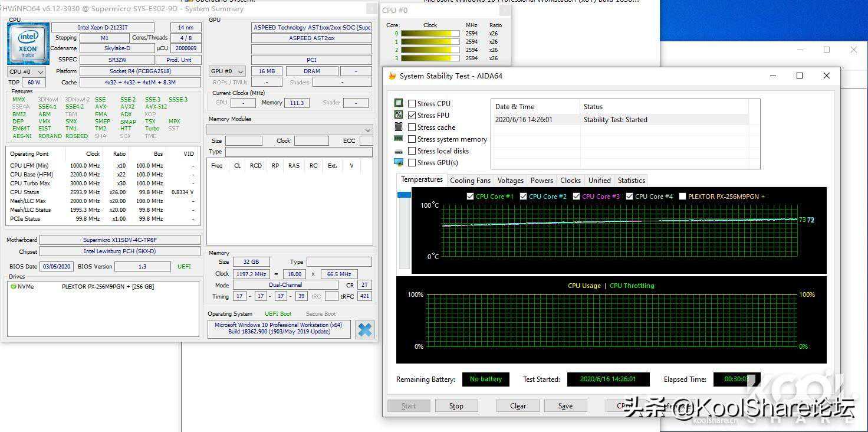Open the Statistics tab
The image size is (868, 432).
pos(631,181)
